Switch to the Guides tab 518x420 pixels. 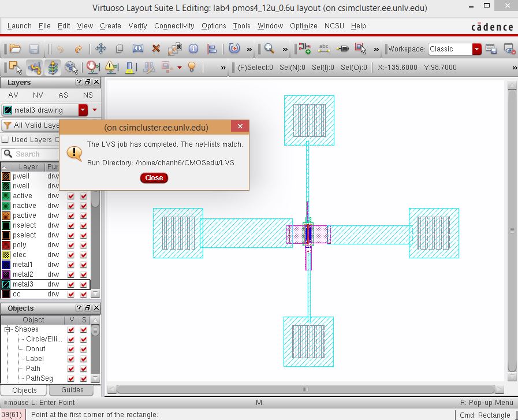[71, 390]
